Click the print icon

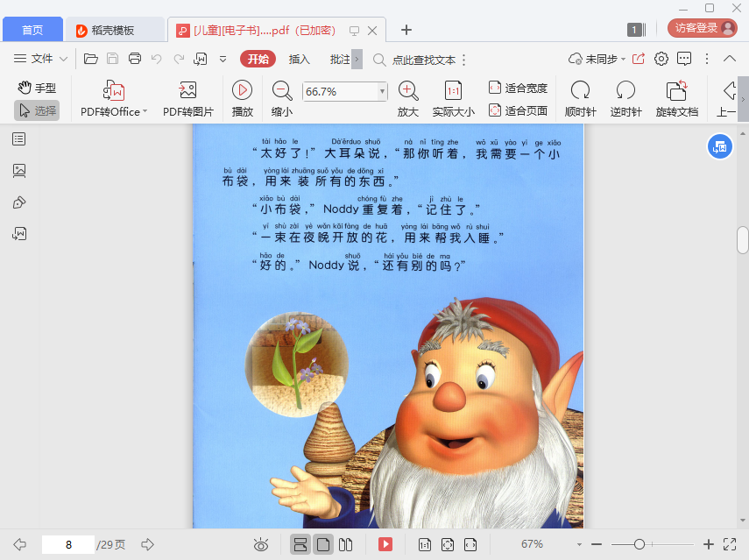pos(135,59)
